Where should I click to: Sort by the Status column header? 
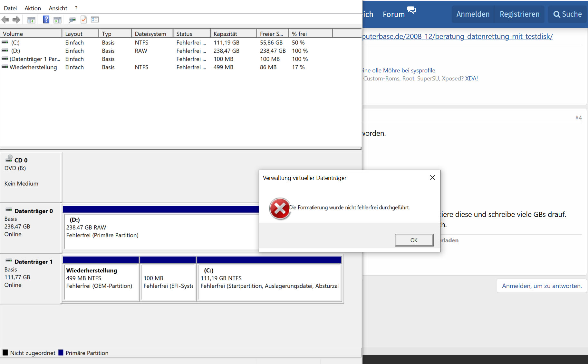[x=192, y=33]
